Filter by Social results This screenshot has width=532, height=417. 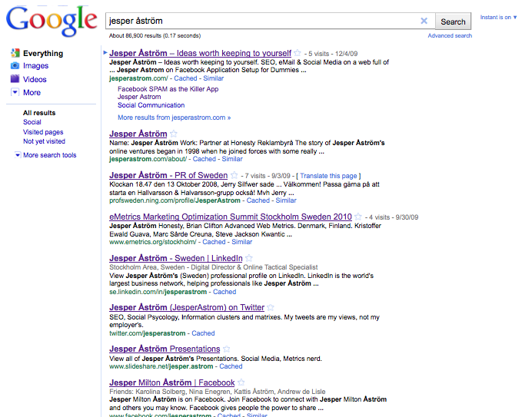32,122
